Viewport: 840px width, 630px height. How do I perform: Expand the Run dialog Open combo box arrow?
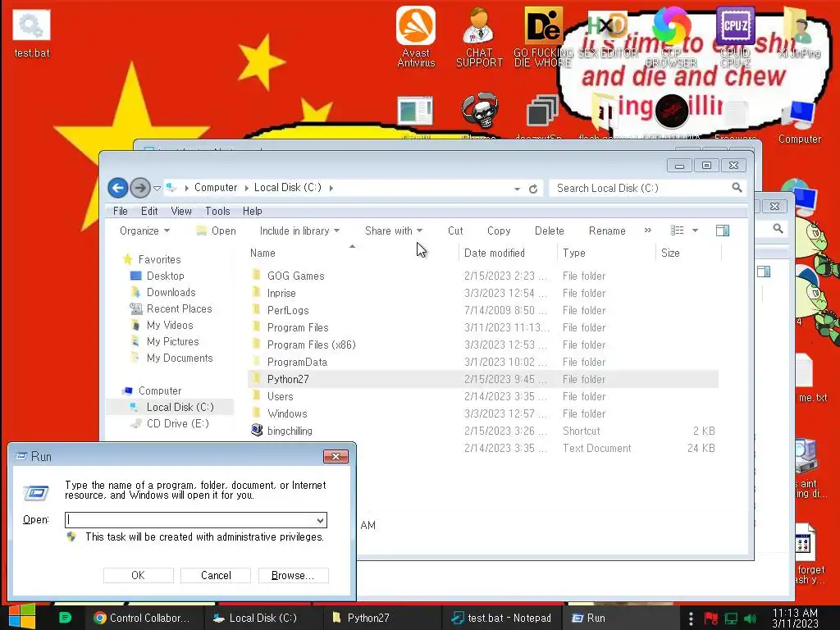click(x=320, y=520)
